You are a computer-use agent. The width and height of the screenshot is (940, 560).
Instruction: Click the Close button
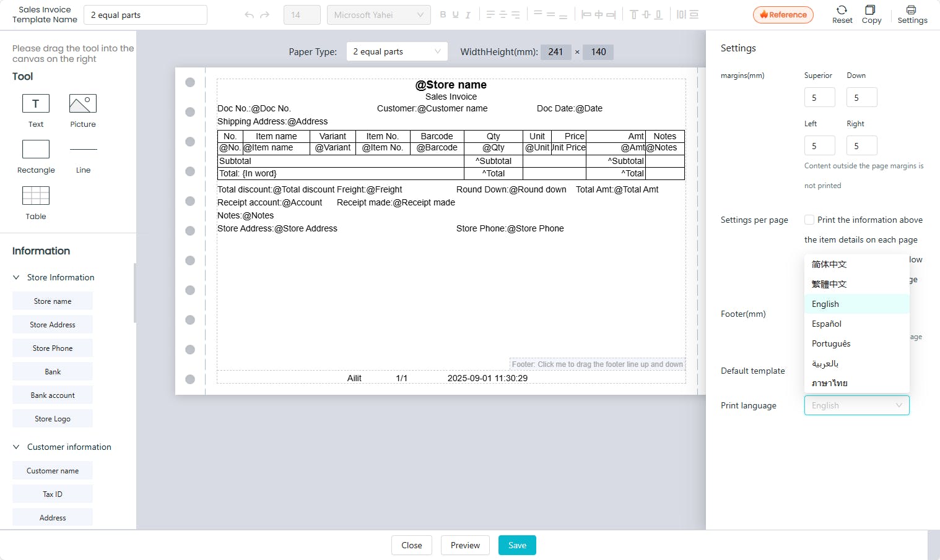click(x=411, y=545)
